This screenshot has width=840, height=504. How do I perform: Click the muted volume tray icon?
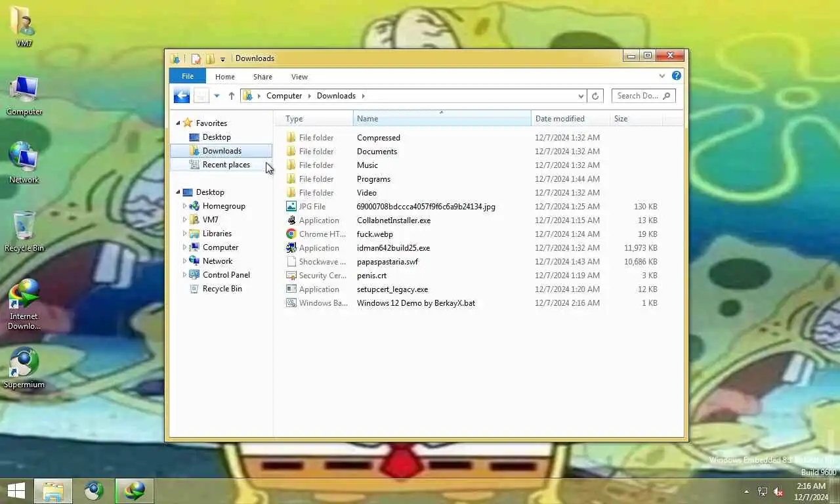coord(778,492)
